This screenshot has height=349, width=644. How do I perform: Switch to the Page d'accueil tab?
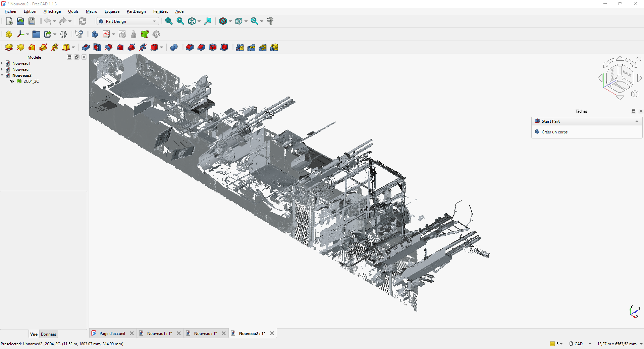click(112, 333)
